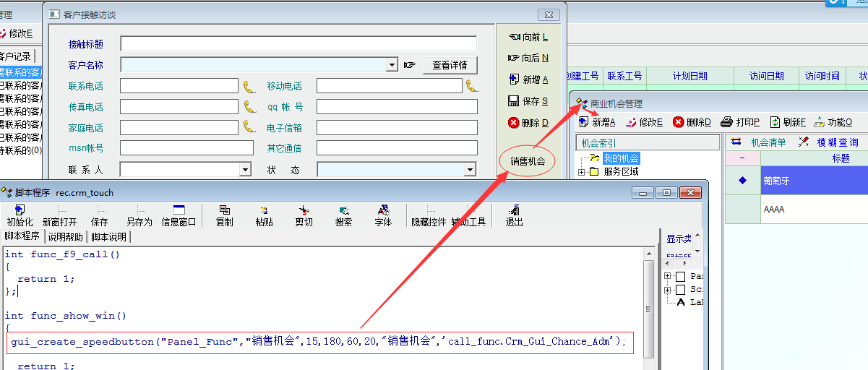868x370 pixels.
Task: Open the 客户名称 dropdown list
Action: tap(392, 65)
